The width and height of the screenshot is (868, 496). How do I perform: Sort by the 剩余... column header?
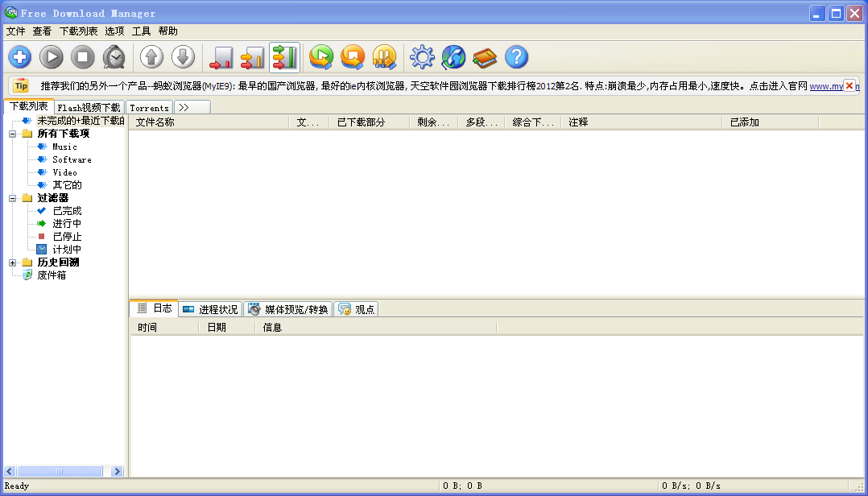(x=433, y=122)
